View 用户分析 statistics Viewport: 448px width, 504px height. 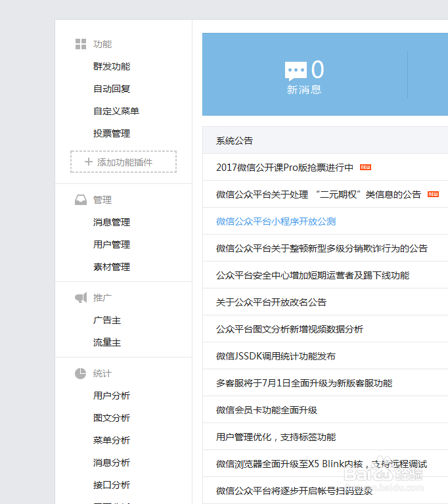[112, 396]
